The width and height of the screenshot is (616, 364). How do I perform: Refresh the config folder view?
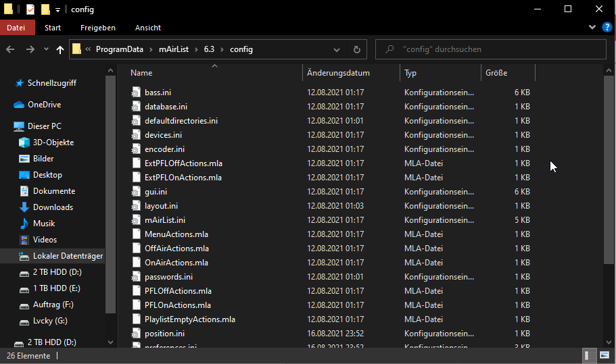pos(357,49)
